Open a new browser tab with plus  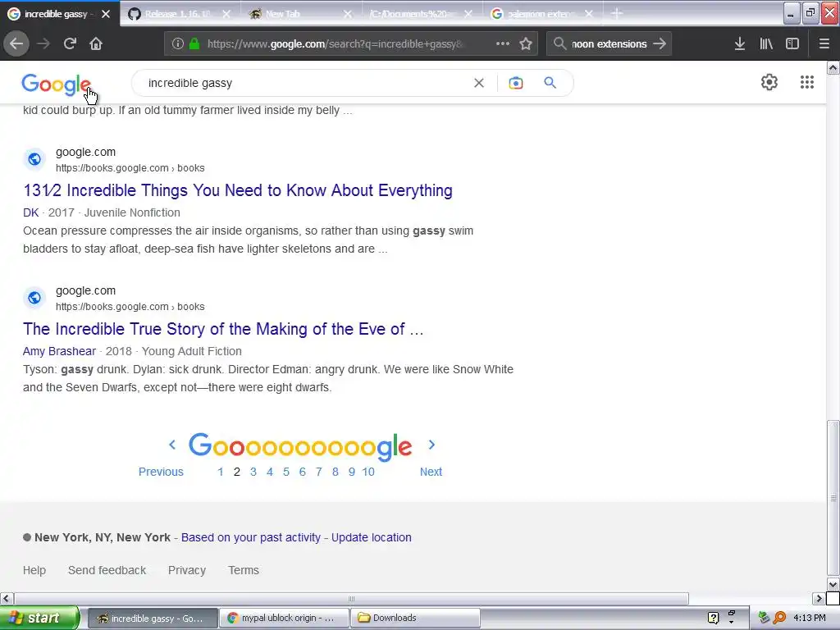pos(617,14)
